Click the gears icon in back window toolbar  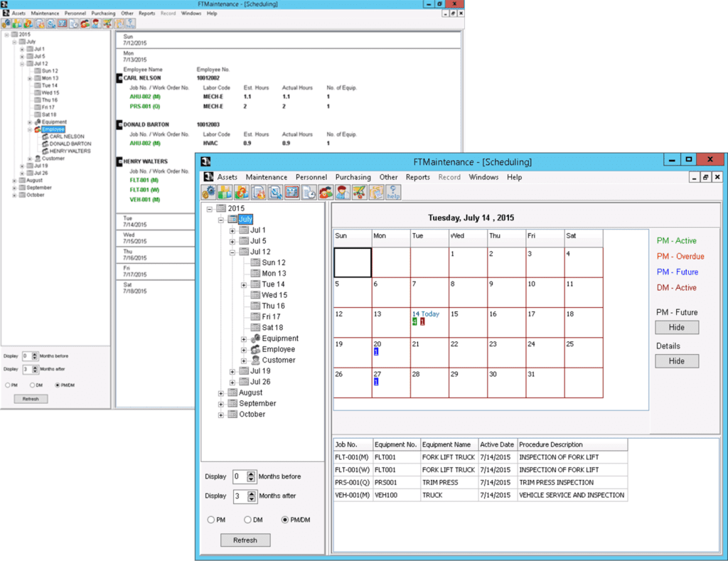tap(6, 23)
